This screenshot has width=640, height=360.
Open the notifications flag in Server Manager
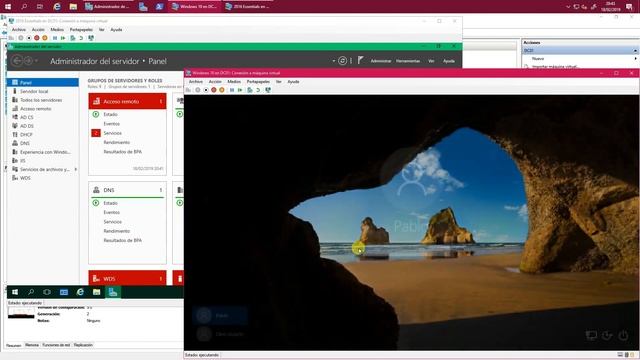pos(360,60)
